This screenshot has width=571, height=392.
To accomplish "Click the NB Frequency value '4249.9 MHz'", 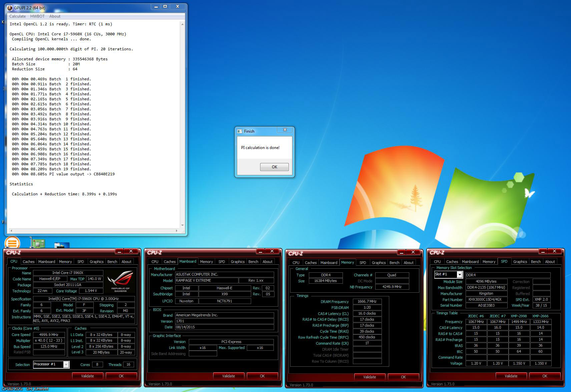I will (392, 287).
